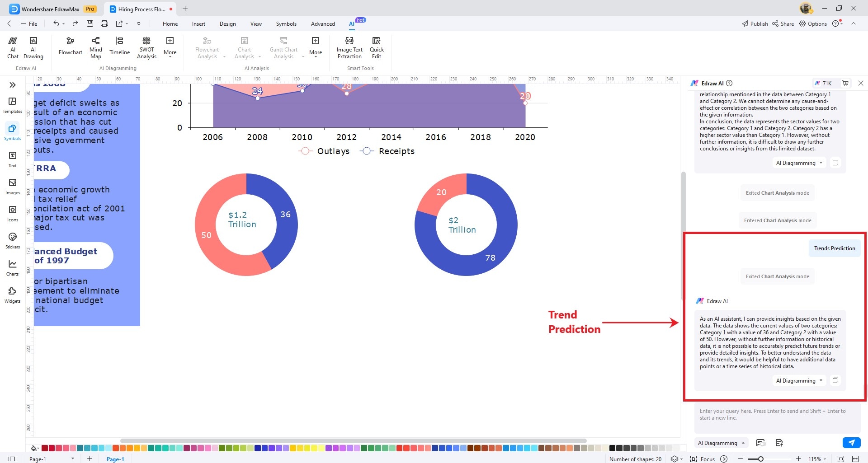
Task: Expand the More dropdown in AI Analysis group
Action: pos(316,47)
